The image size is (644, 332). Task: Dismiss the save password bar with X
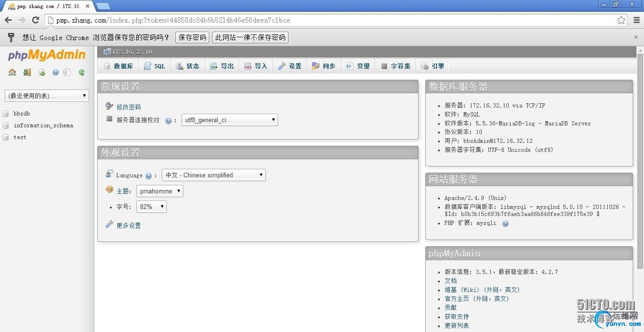[x=636, y=37]
